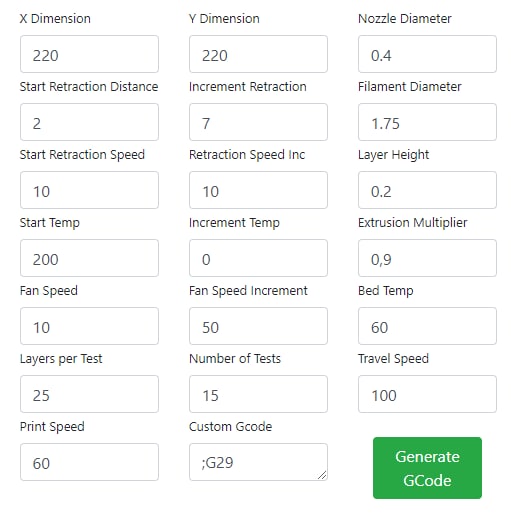Screen dimensions: 511x521
Task: Click the Extrusion Multiplier field
Action: tap(427, 258)
